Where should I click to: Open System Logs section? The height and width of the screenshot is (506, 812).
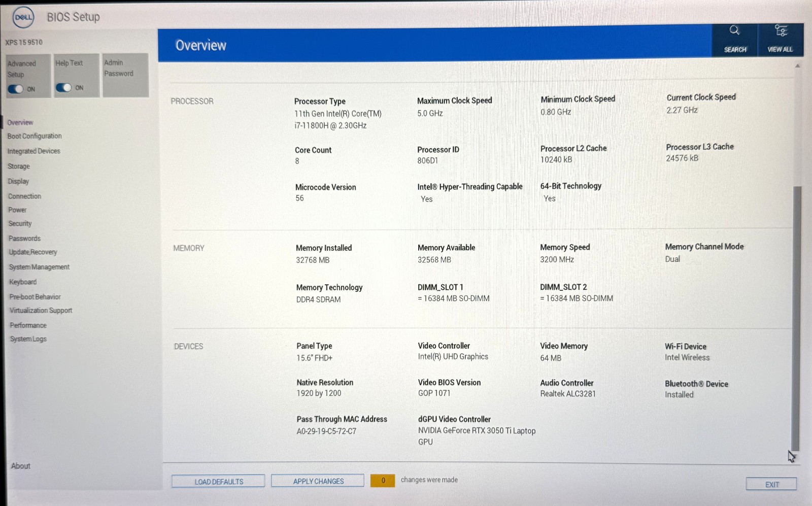[x=28, y=339]
